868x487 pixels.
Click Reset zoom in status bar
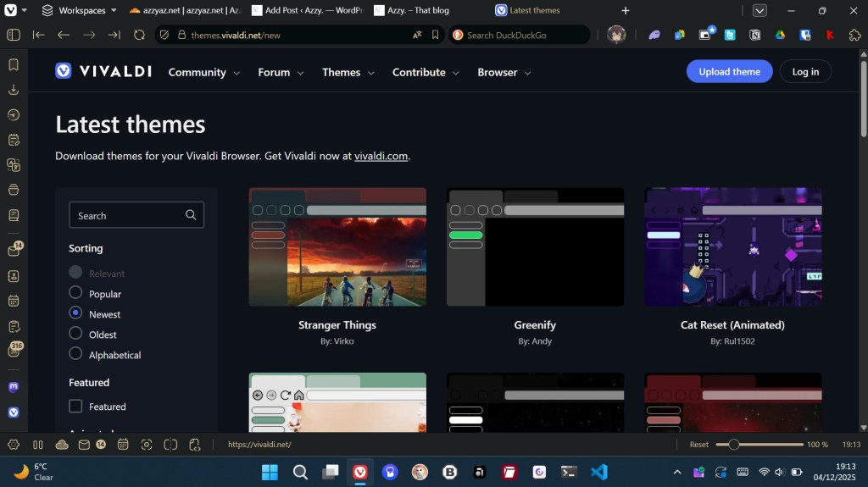pyautogui.click(x=698, y=445)
